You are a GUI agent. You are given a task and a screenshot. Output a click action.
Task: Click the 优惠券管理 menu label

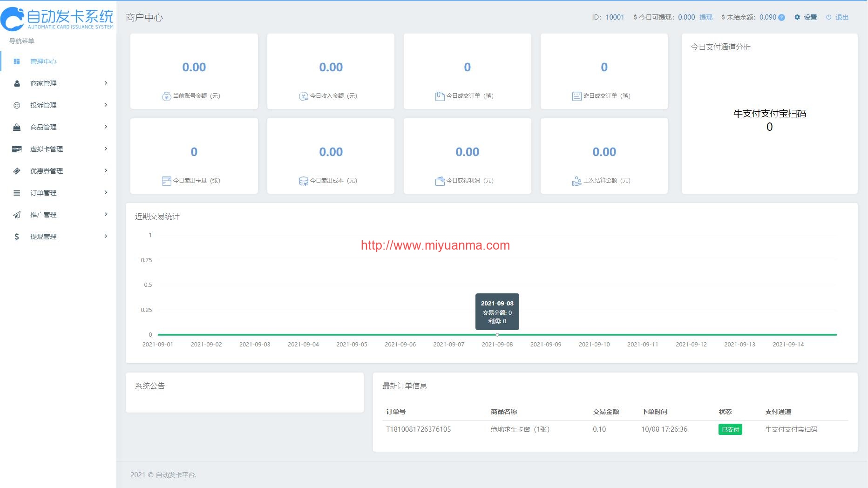pos(47,171)
